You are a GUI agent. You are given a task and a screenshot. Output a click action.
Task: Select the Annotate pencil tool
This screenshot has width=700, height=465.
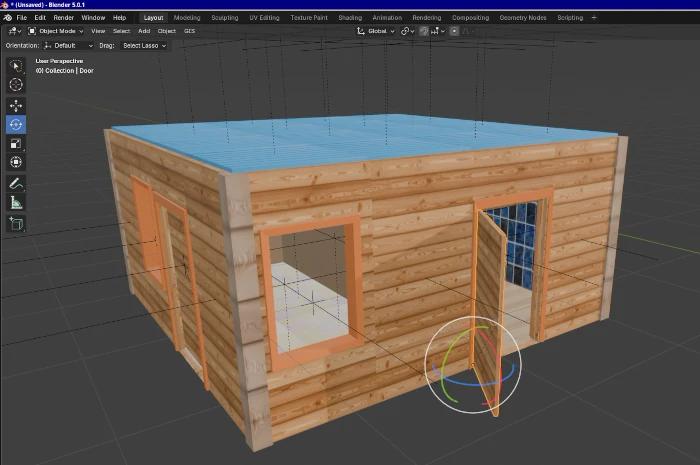16,183
